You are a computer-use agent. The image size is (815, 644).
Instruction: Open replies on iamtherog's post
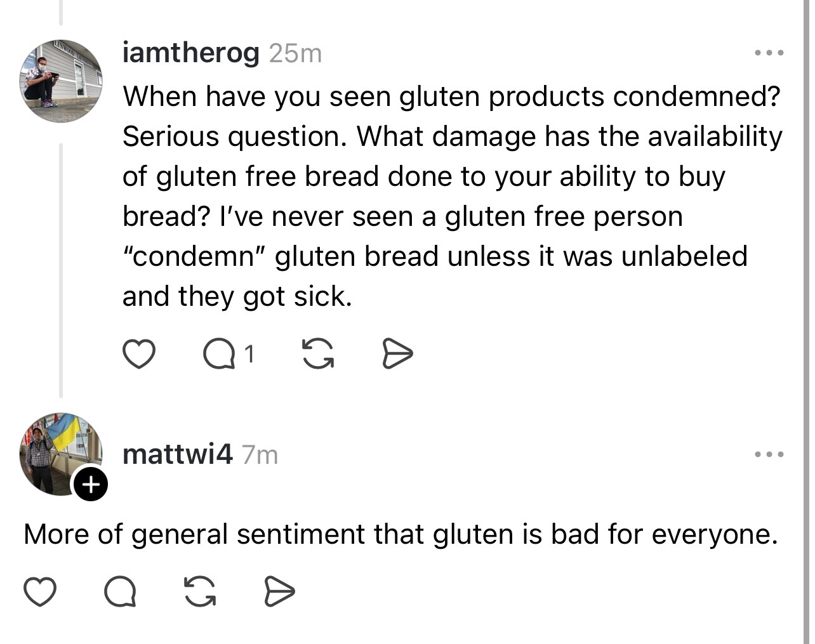(218, 354)
